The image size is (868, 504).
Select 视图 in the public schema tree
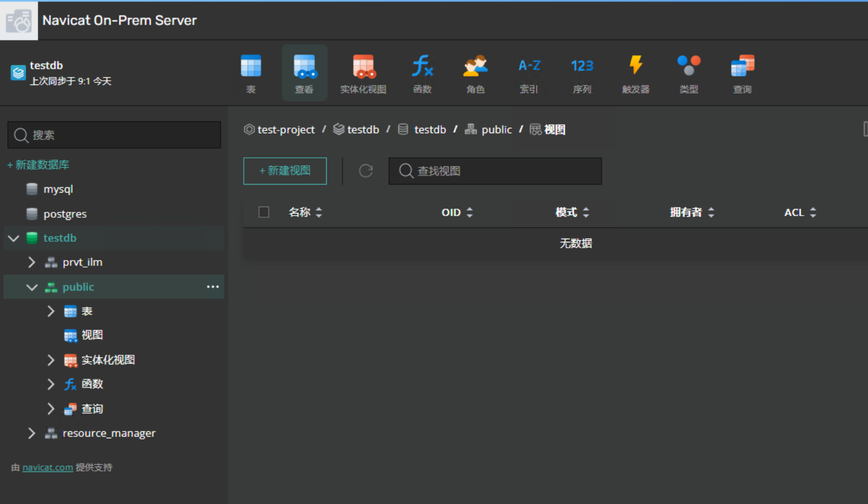(x=91, y=335)
